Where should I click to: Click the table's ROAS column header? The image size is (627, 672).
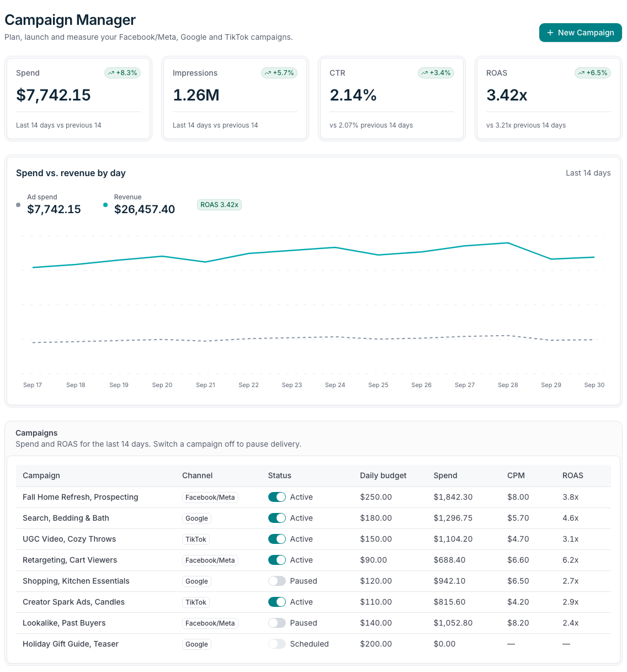(573, 475)
